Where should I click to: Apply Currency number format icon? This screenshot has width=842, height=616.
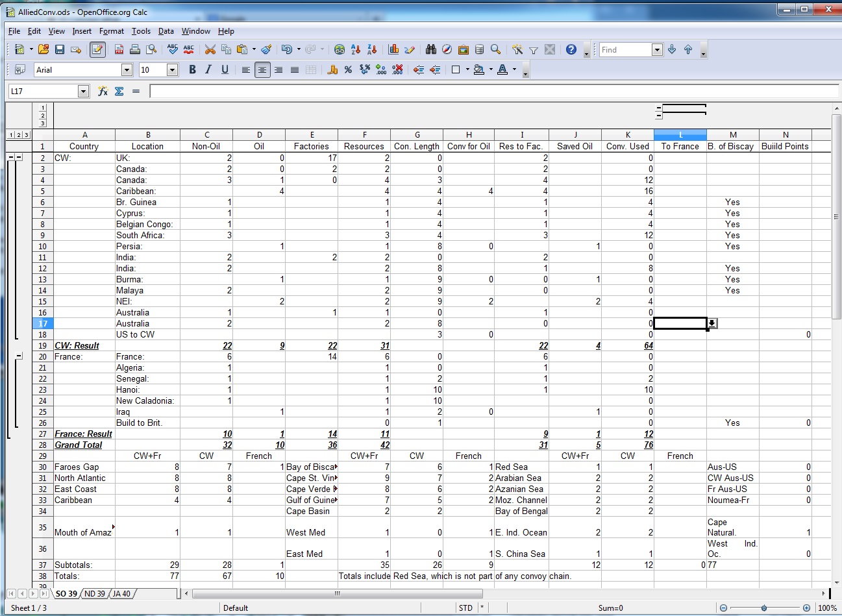click(x=333, y=69)
